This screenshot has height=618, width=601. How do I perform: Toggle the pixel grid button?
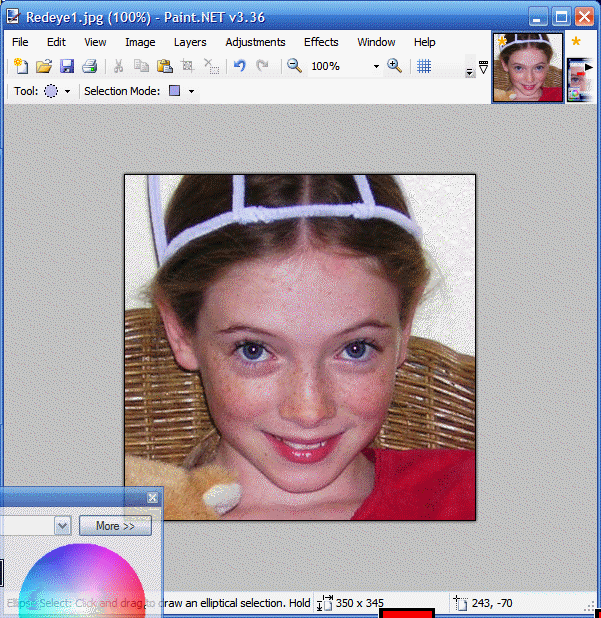[x=424, y=66]
